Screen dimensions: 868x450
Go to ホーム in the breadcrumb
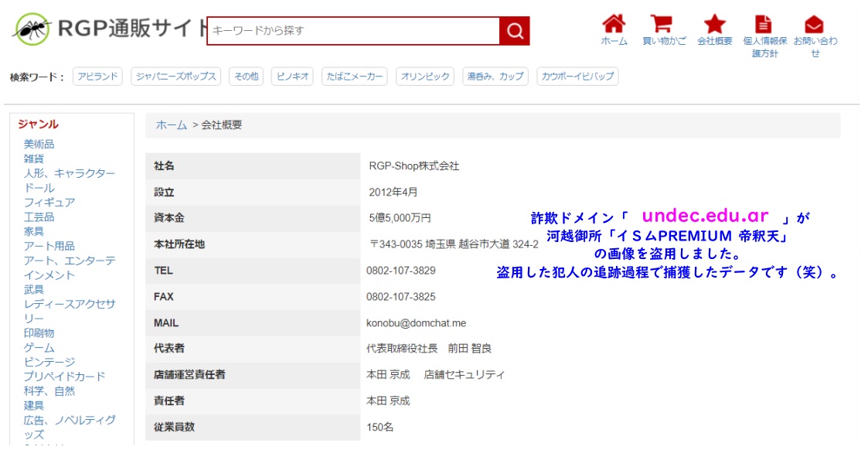pos(171,125)
